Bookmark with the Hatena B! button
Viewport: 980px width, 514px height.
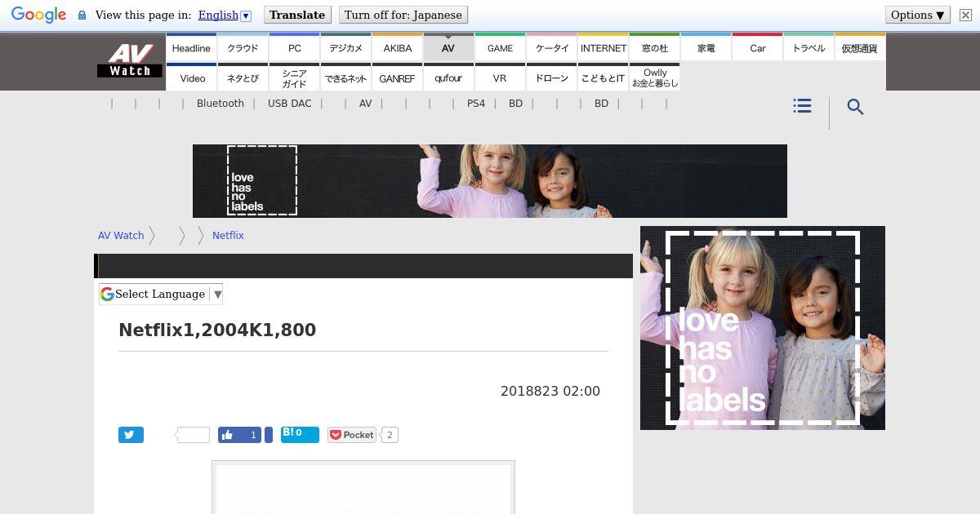click(x=300, y=434)
